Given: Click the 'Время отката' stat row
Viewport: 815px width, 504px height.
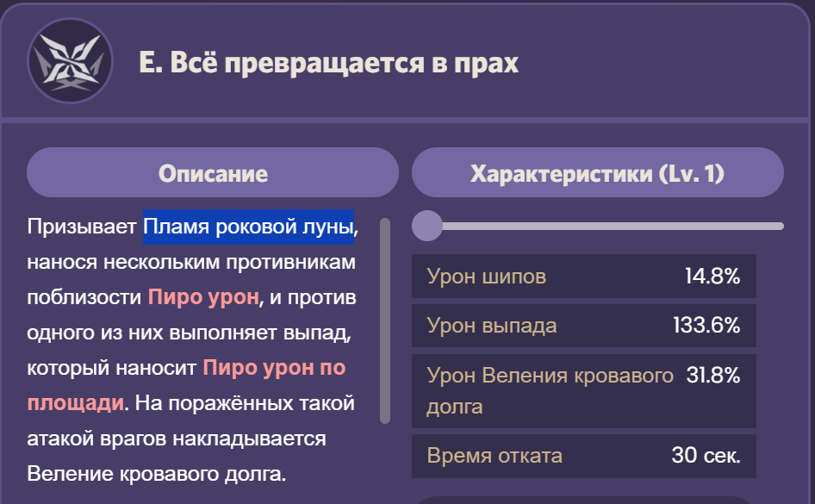Looking at the screenshot, I should point(584,456).
